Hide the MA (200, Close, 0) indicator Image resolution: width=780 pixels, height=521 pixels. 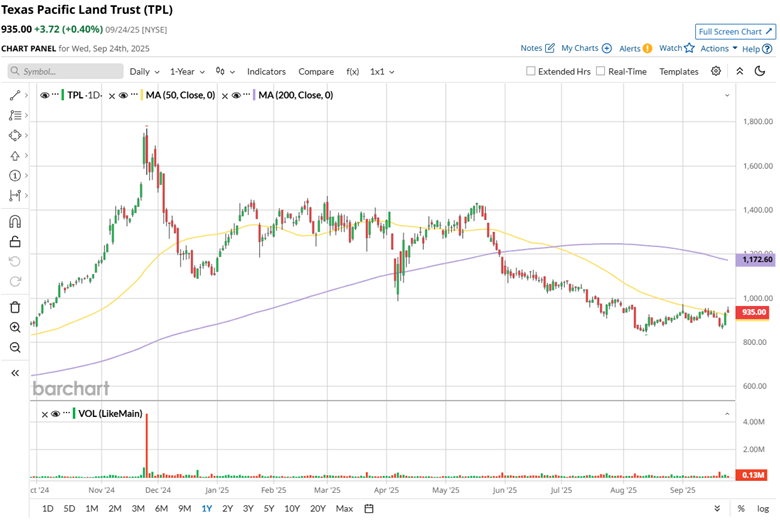[236, 95]
